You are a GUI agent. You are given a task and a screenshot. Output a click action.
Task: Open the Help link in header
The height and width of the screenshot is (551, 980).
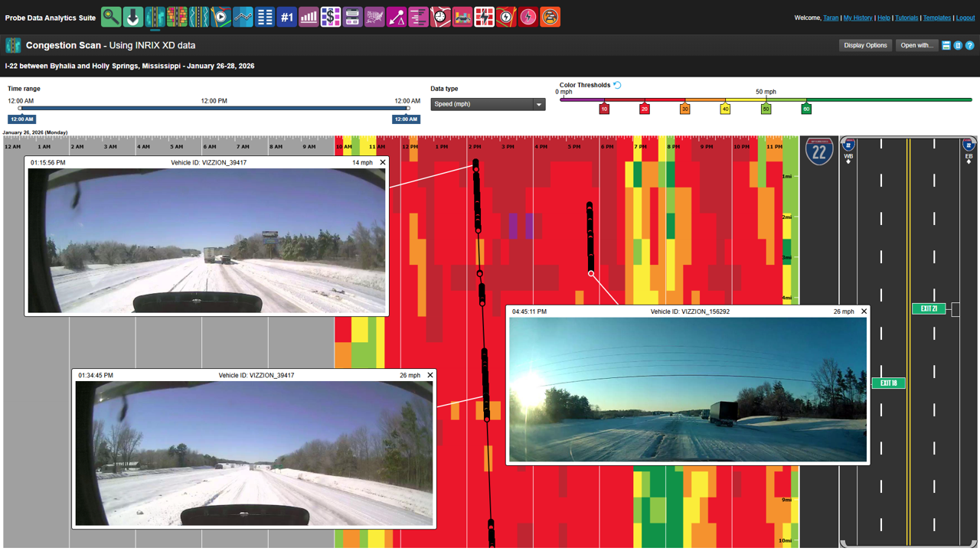pos(884,18)
